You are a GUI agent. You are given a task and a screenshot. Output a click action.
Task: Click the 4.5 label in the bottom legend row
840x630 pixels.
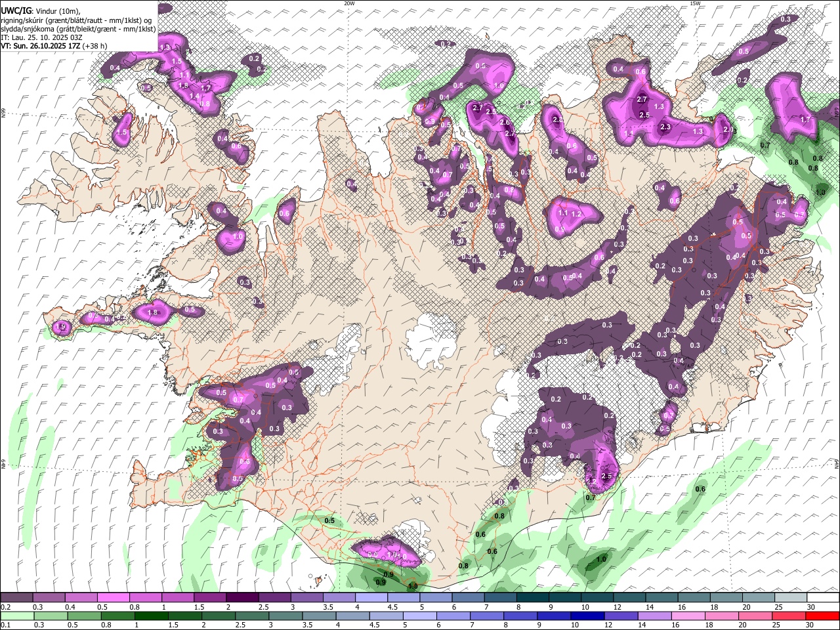click(375, 625)
